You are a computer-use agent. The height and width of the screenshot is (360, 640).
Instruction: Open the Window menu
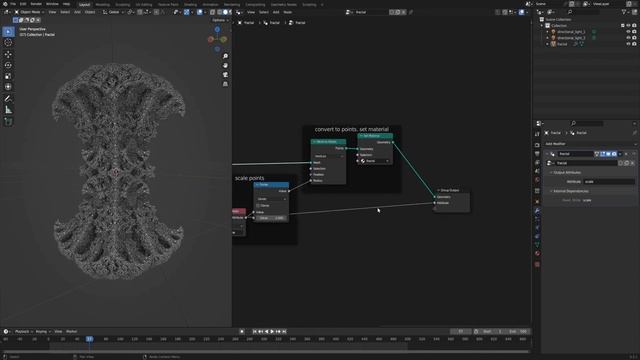pos(52,4)
